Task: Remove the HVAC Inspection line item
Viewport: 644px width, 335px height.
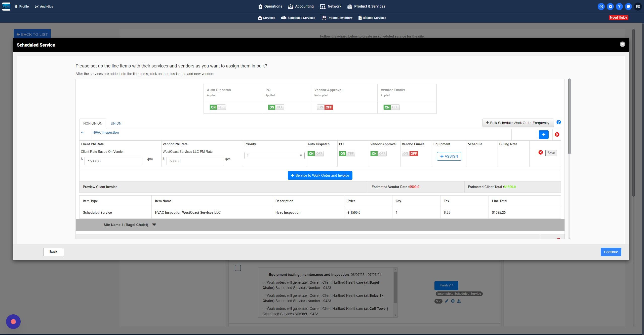Action: point(557,135)
